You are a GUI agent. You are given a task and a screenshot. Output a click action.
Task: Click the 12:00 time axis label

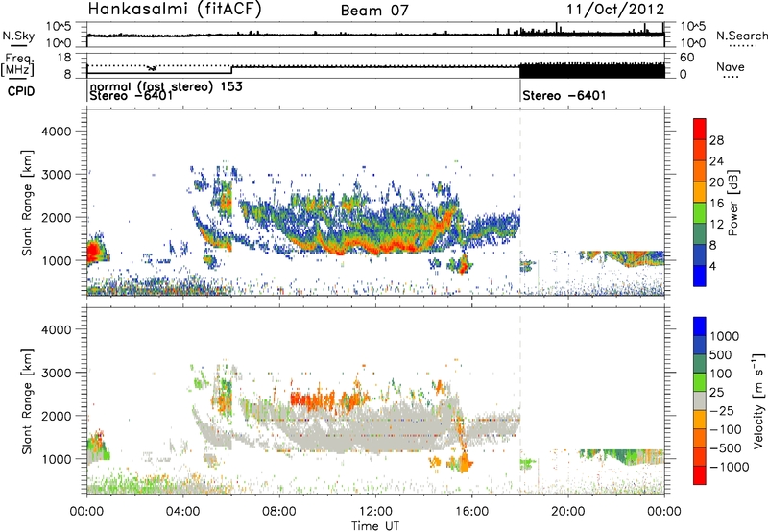pyautogui.click(x=375, y=512)
